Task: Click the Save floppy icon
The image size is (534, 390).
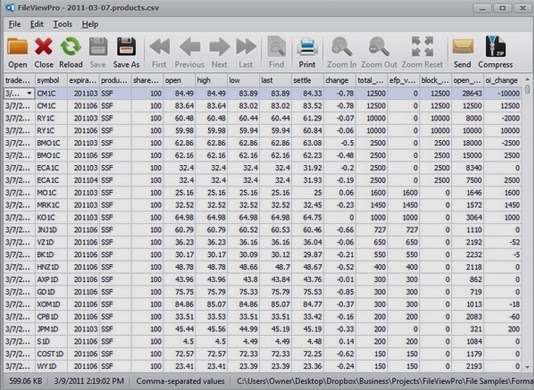Action: tap(98, 47)
